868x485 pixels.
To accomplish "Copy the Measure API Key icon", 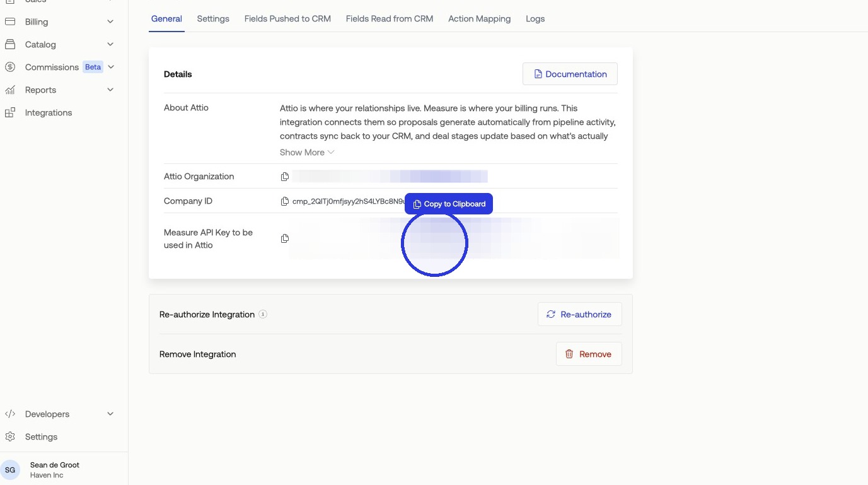I will click(x=285, y=238).
